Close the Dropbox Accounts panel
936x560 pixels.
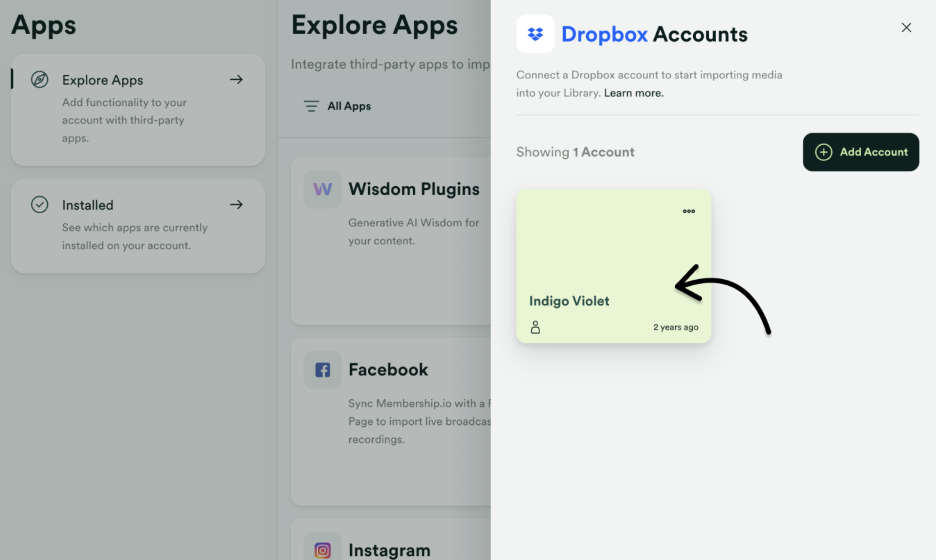[906, 28]
